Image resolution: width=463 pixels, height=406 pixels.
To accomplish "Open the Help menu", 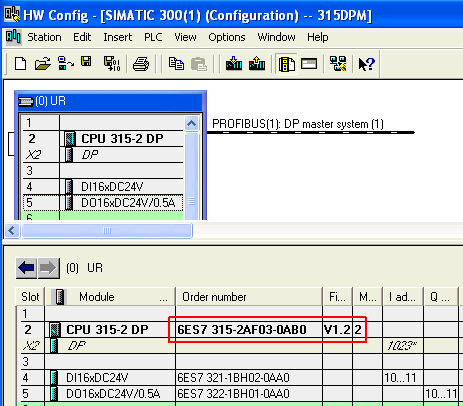I will tap(318, 37).
